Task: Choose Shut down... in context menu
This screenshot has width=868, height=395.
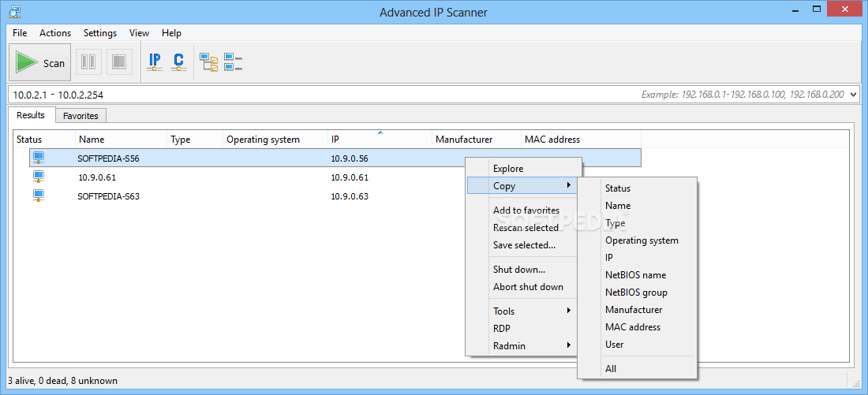Action: pyautogui.click(x=522, y=270)
